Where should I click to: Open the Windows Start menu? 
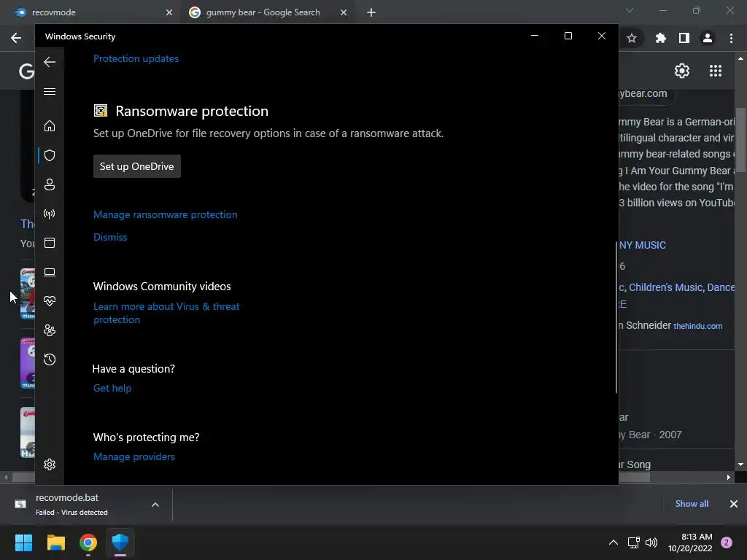23,542
